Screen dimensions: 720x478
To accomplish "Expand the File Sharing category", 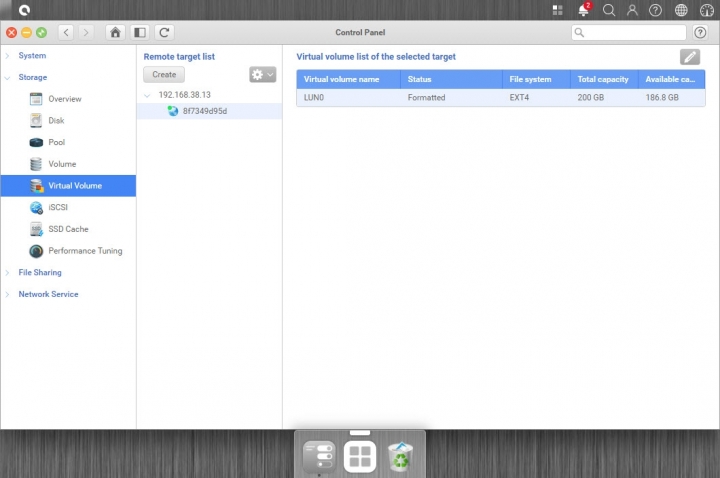I will click(7, 272).
